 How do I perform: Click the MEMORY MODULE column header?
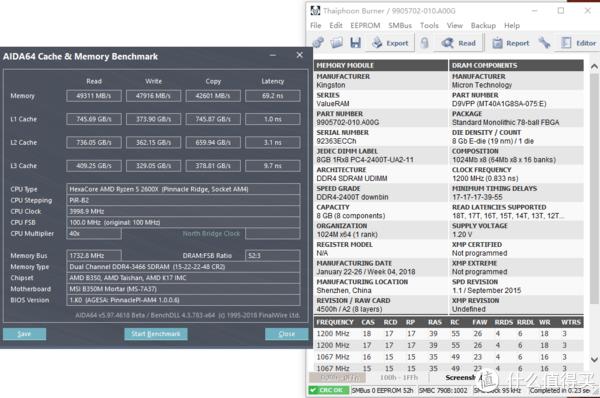pos(381,65)
